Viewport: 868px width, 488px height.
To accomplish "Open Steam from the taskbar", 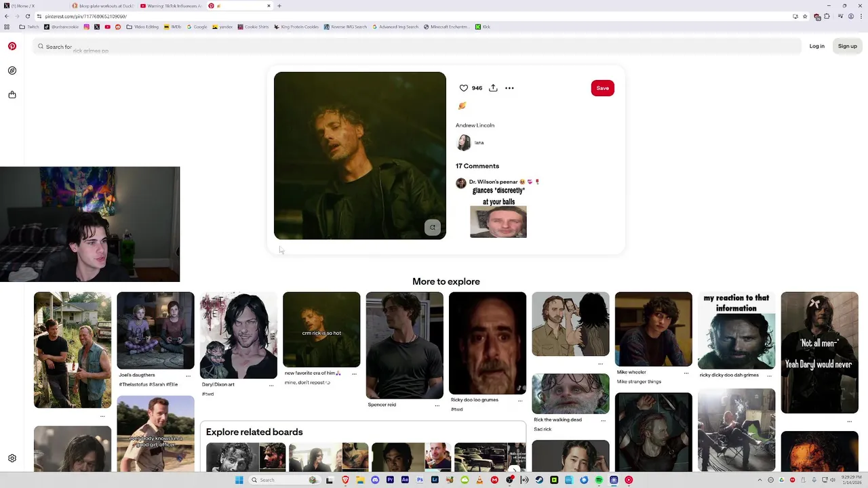I will click(539, 480).
